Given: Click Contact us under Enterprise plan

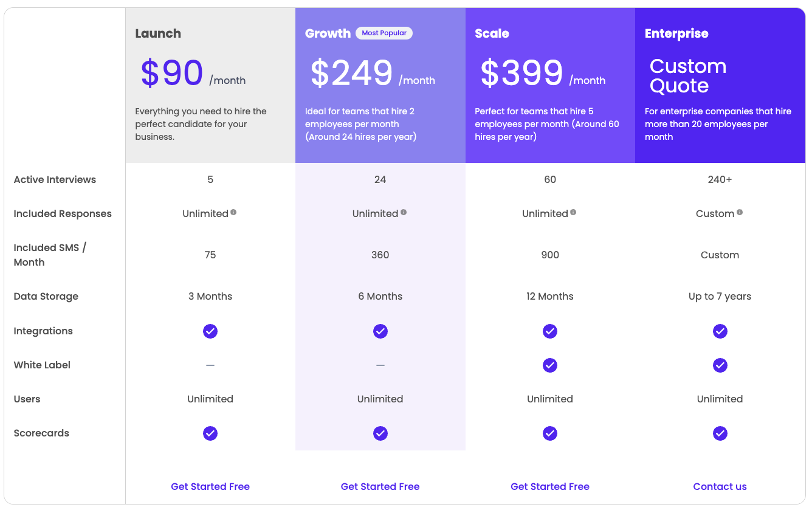Looking at the screenshot, I should point(720,486).
